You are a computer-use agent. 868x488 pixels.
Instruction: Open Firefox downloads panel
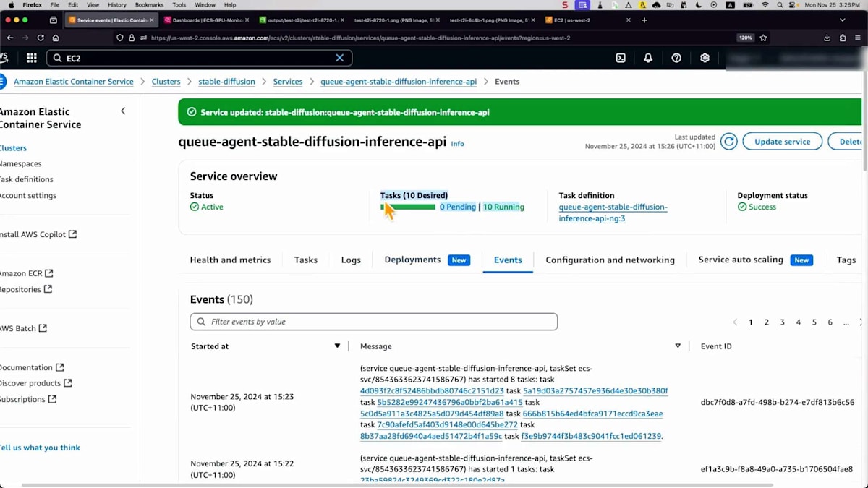click(x=827, y=38)
